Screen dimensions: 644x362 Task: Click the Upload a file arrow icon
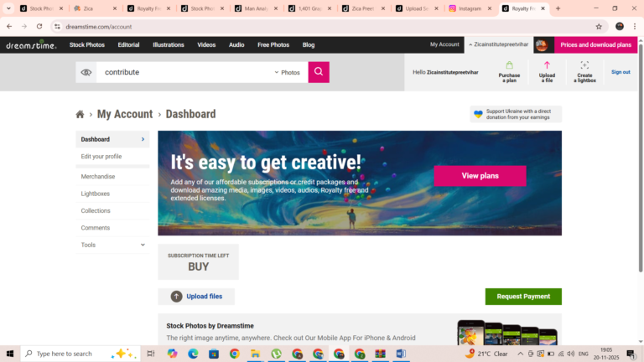click(x=547, y=65)
